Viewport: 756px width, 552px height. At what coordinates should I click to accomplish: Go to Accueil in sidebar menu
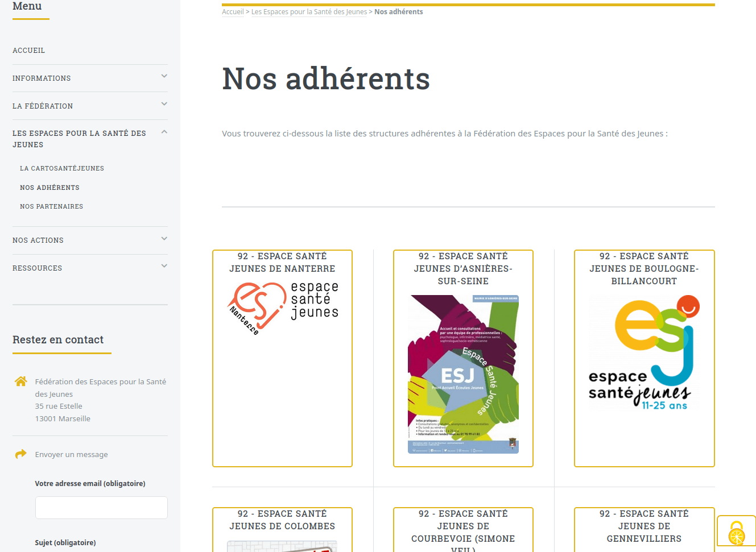[29, 51]
